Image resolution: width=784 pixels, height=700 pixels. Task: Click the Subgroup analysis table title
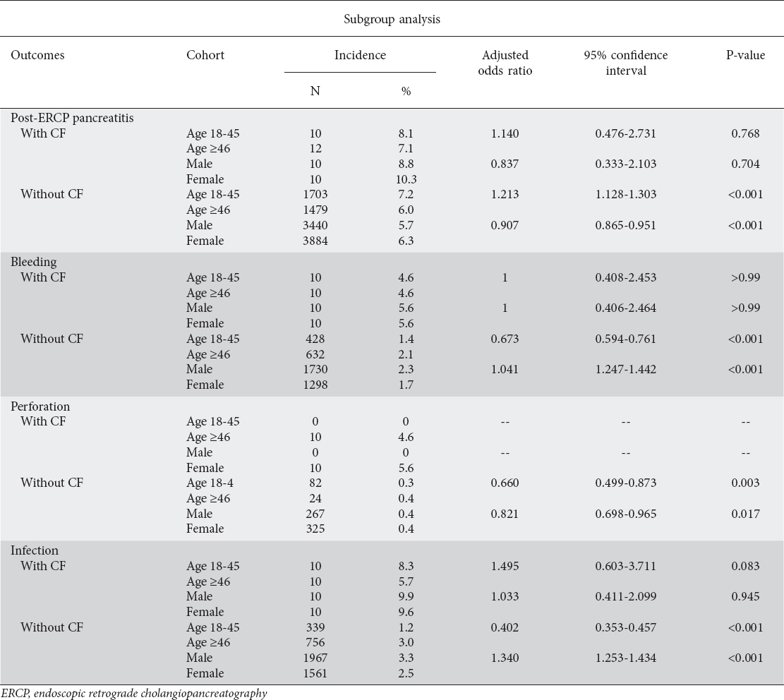pyautogui.click(x=392, y=19)
